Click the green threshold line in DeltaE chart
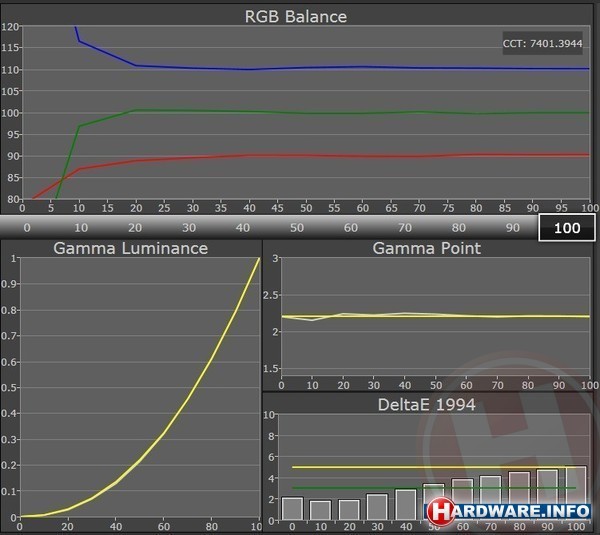Screen dimensions: 600x535 click(x=434, y=488)
